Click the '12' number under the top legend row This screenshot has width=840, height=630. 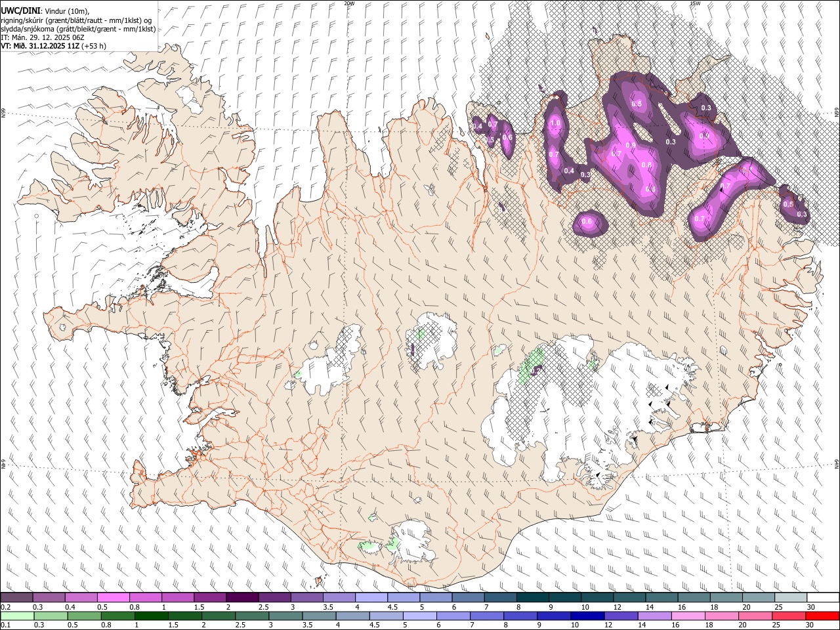617,607
